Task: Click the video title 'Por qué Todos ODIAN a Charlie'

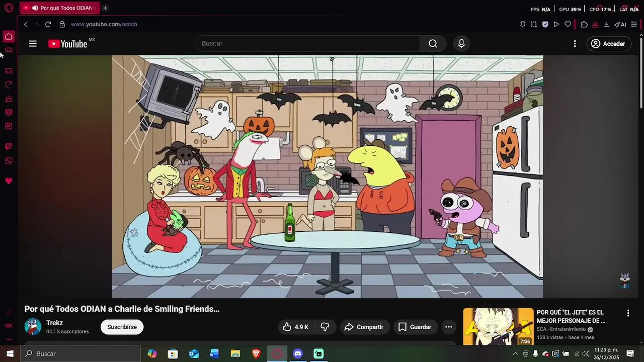Action: click(x=122, y=309)
